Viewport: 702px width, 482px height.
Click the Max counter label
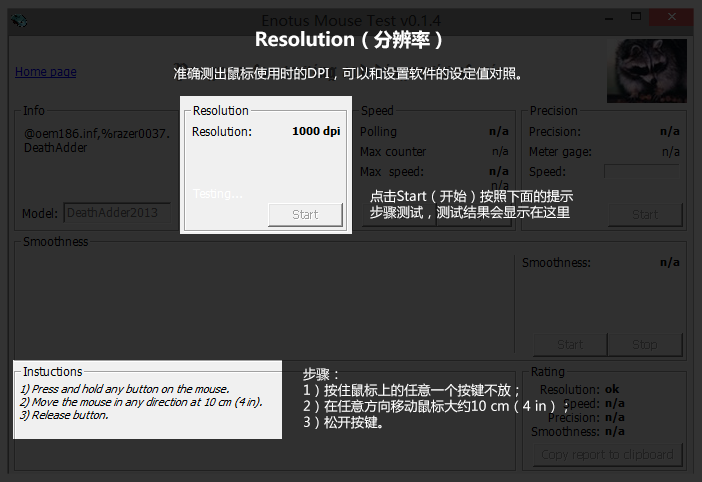pos(393,152)
